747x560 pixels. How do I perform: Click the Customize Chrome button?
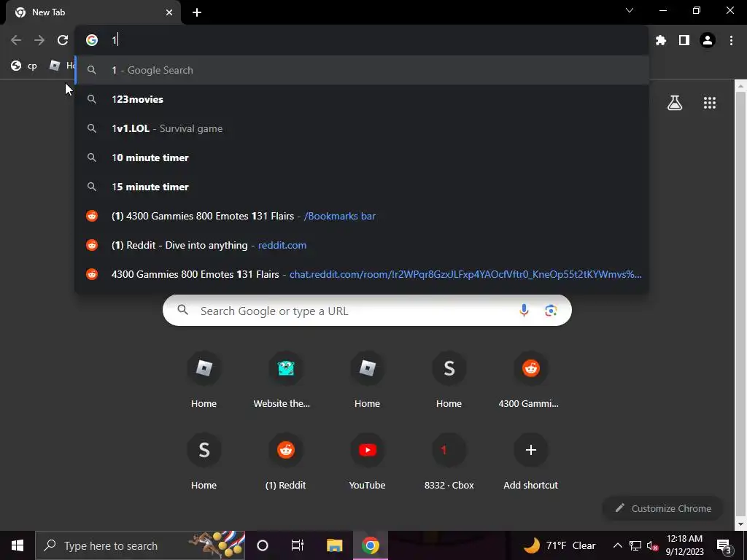click(x=663, y=508)
